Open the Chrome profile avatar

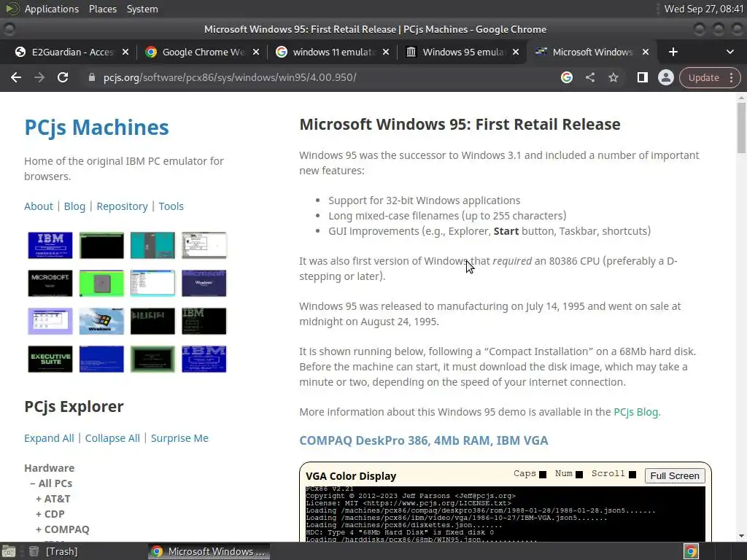click(x=665, y=77)
